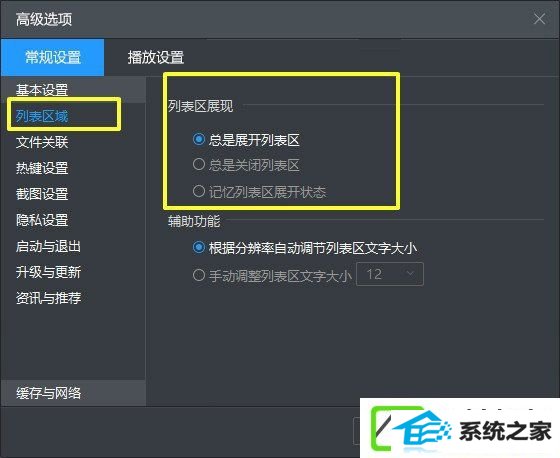Open 截图设置 section
This screenshot has height=458, width=560.
(x=42, y=194)
